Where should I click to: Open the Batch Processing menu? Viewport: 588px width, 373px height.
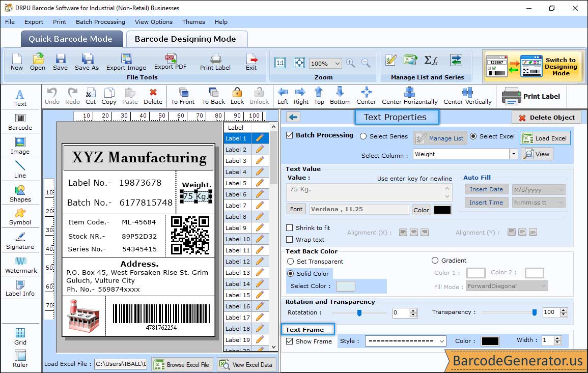100,22
